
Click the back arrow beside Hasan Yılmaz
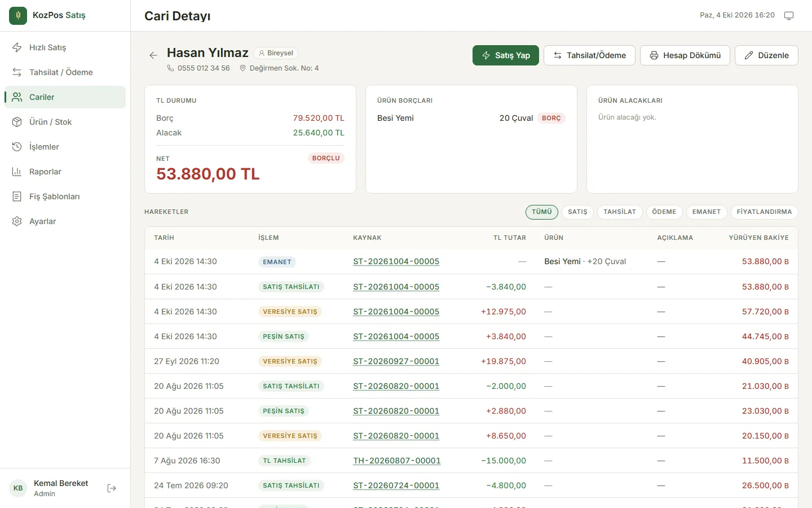point(153,55)
